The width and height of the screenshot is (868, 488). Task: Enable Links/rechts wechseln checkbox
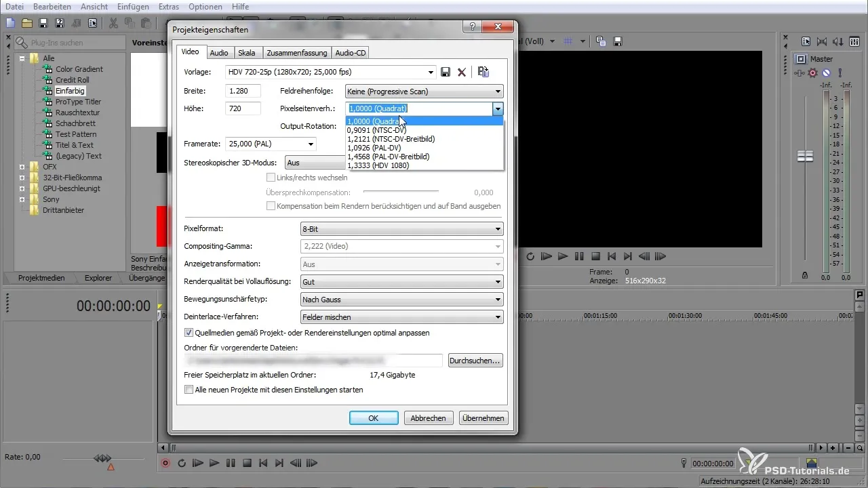[271, 178]
